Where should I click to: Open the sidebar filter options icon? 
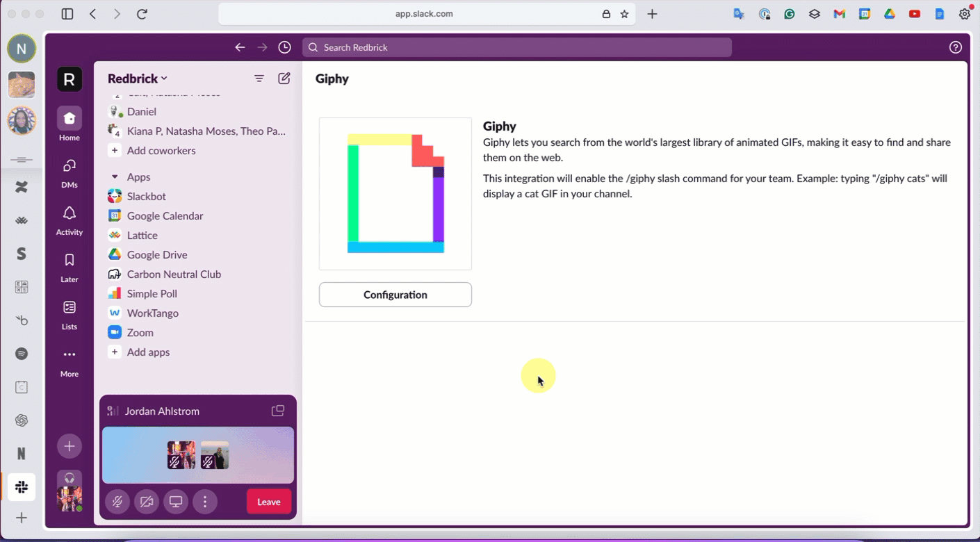259,79
